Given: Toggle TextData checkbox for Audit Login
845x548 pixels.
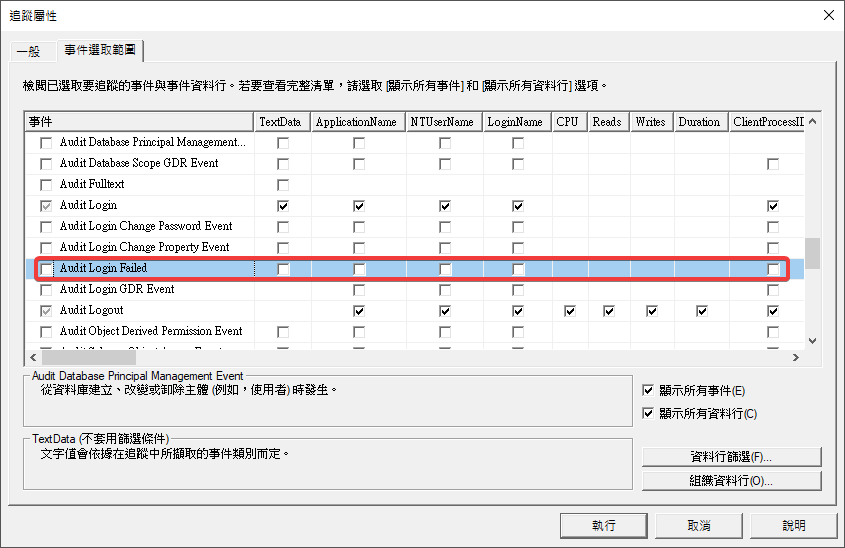Looking at the screenshot, I should coord(283,206).
